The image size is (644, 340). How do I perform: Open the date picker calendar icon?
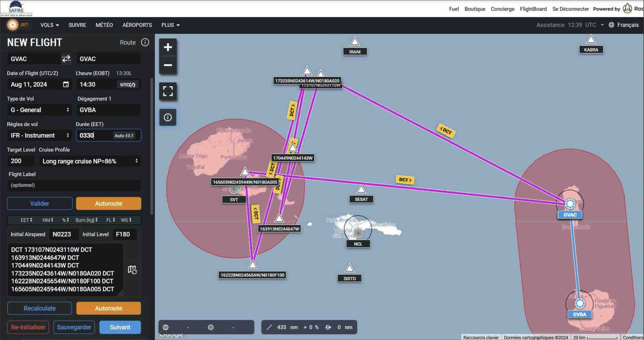tap(66, 84)
